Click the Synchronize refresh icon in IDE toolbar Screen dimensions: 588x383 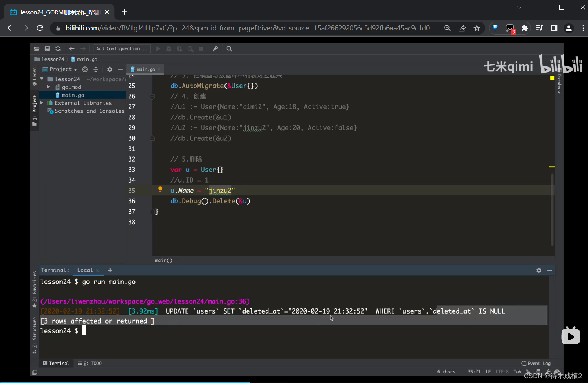pyautogui.click(x=58, y=48)
